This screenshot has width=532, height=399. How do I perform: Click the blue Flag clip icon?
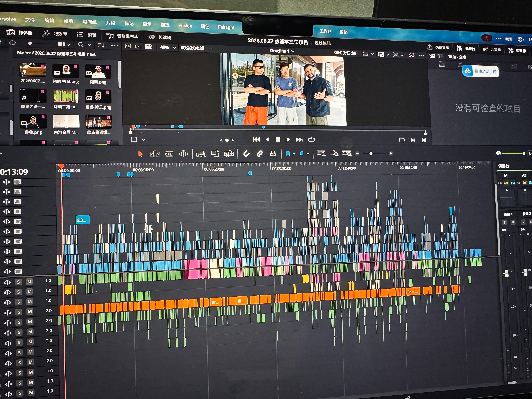click(288, 153)
